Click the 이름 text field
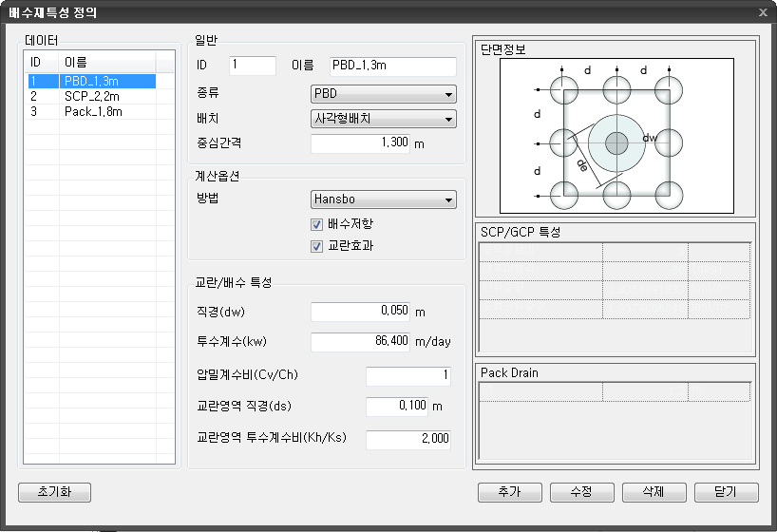This screenshot has height=532, width=777. [x=392, y=66]
